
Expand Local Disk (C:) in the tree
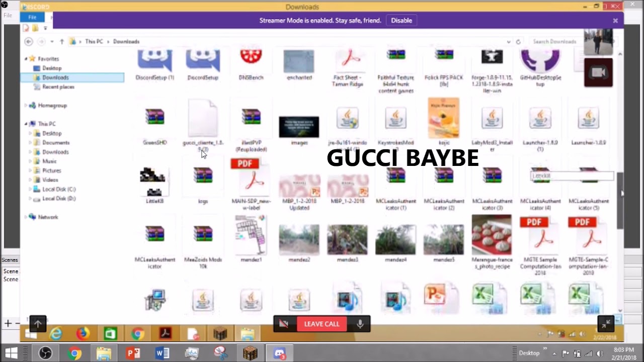pos(30,190)
